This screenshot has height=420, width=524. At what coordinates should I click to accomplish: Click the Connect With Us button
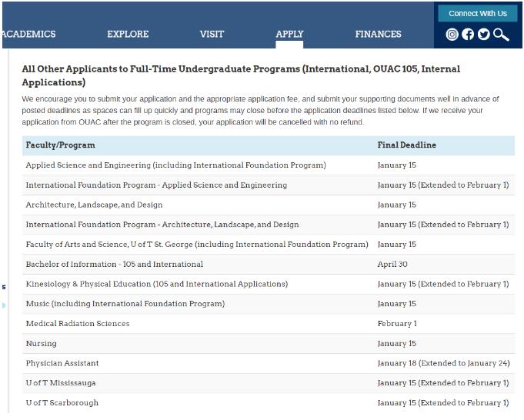(477, 13)
